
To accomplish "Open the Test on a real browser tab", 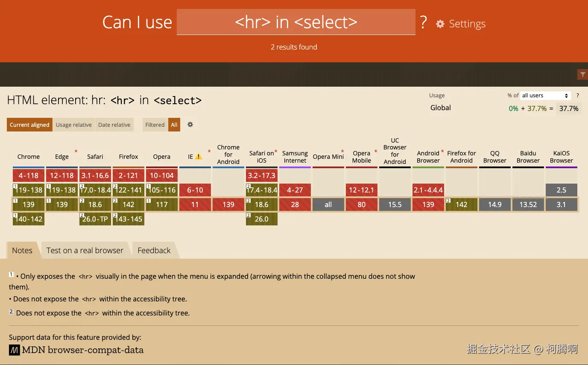I will coord(85,251).
